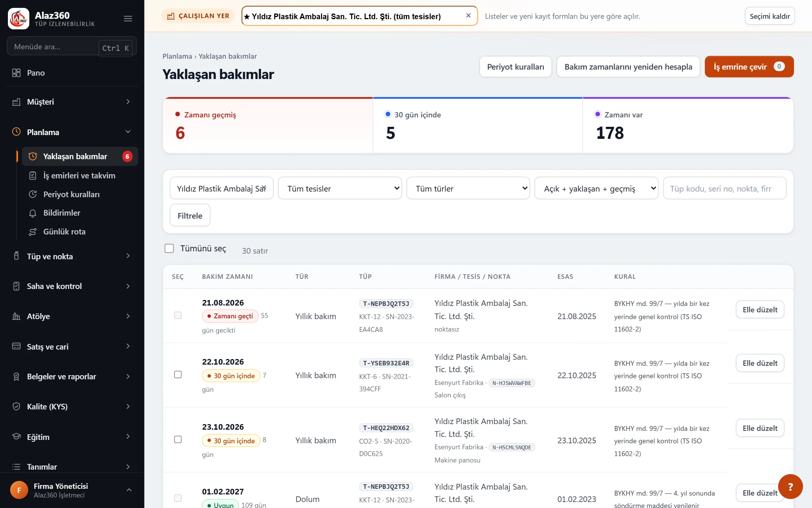The width and height of the screenshot is (812, 508).
Task: Open the help question mark button
Action: pyautogui.click(x=790, y=487)
